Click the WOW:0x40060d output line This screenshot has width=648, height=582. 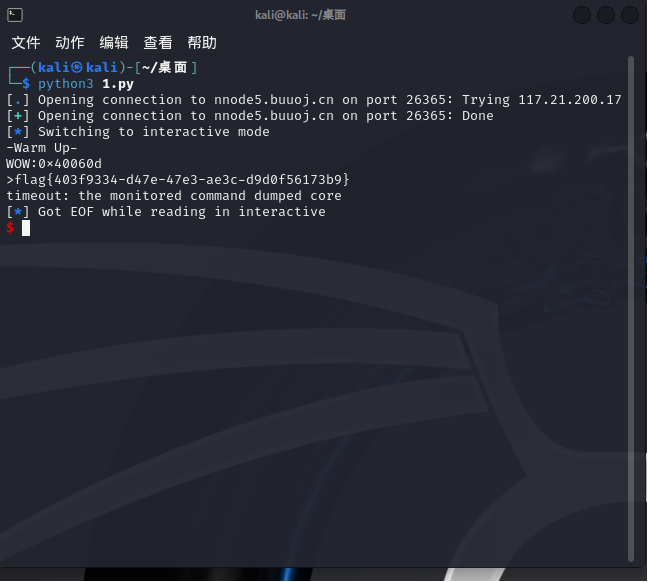[x=54, y=164]
